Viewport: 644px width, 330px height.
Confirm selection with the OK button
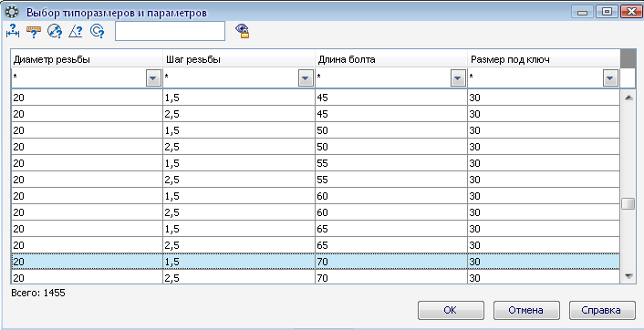coord(451,310)
